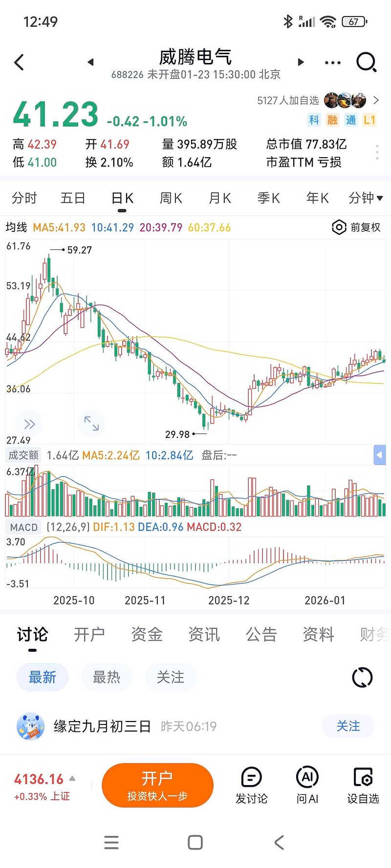
Task: Expand quote details vertical dots
Action: 377,152
